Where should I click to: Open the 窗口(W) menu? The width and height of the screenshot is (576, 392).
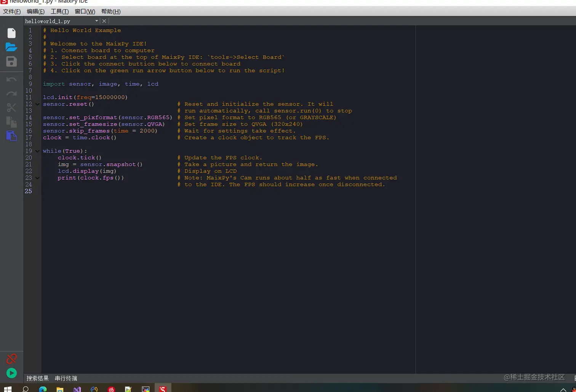click(85, 11)
